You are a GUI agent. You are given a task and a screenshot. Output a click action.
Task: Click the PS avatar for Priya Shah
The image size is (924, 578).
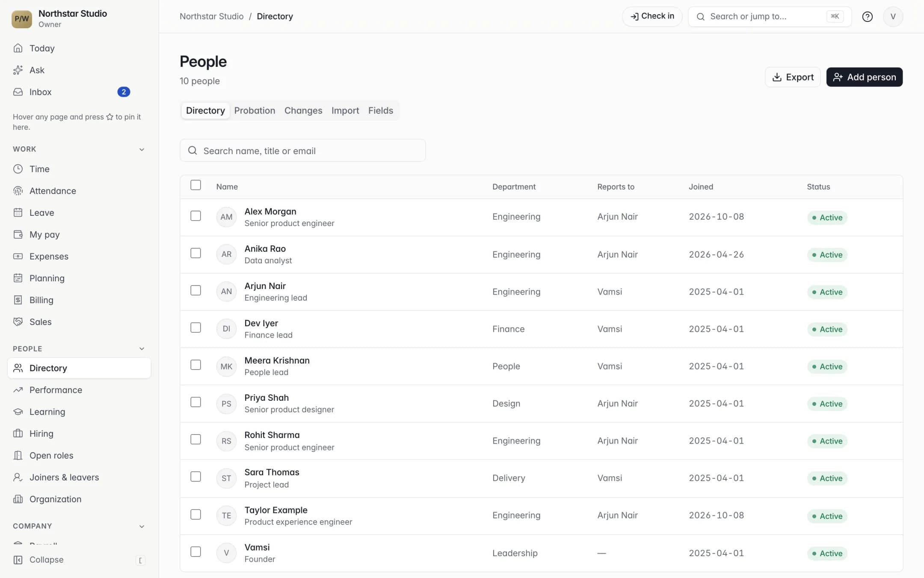(x=226, y=404)
